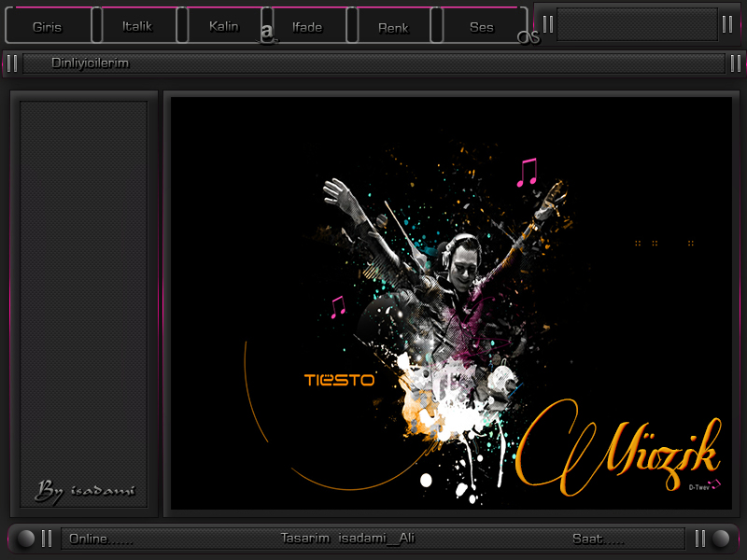Click the 'a' icon between Kalin and Ifade

pyautogui.click(x=268, y=33)
